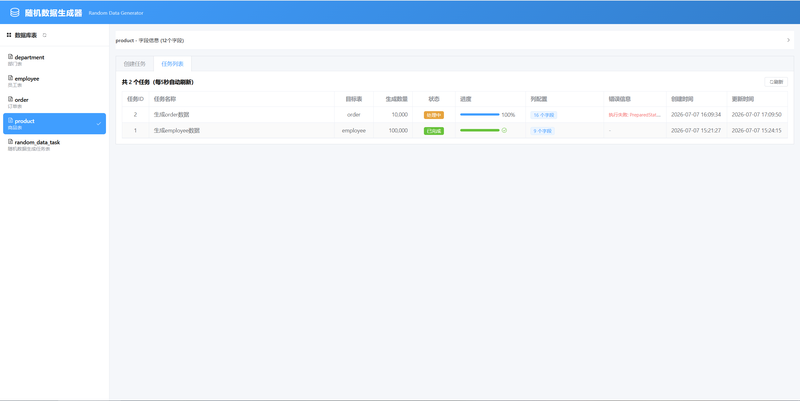Click the 状态 column header
The image size is (800, 401).
(434, 99)
